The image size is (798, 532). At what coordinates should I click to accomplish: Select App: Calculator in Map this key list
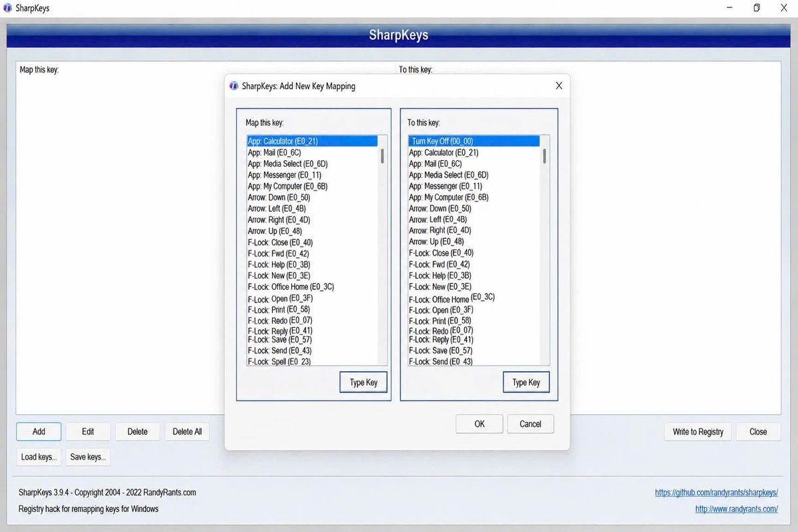[x=312, y=141]
